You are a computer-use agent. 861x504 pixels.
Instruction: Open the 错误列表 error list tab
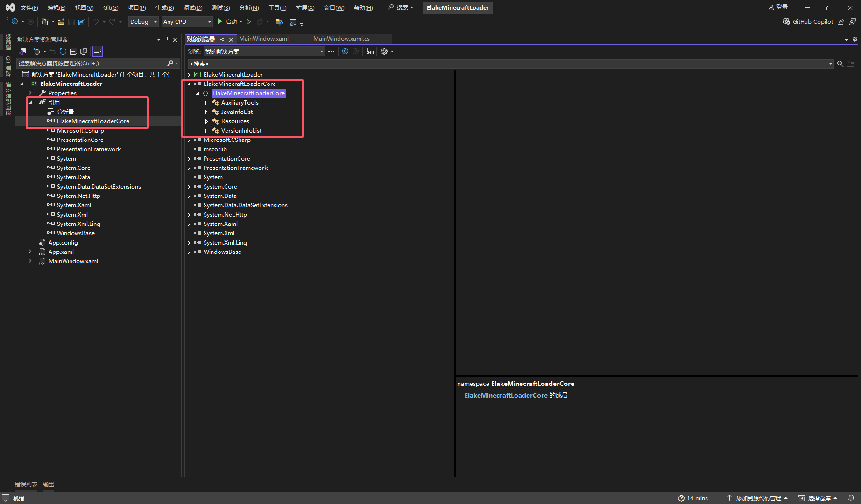tap(26, 484)
